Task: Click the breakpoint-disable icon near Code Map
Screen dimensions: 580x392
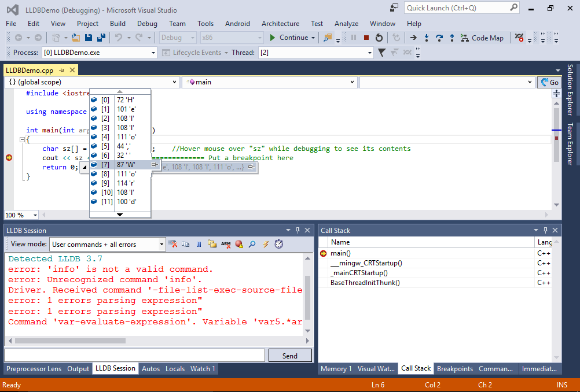Action: point(519,38)
